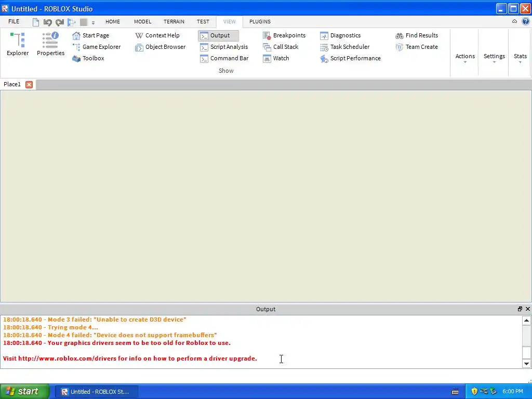The image size is (532, 399).
Task: Open the FILE menu
Action: point(14,21)
